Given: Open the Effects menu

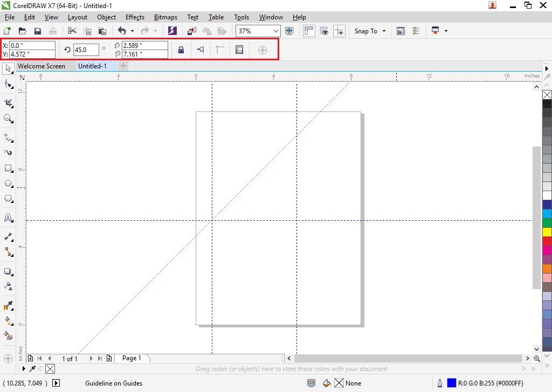Looking at the screenshot, I should [x=135, y=17].
